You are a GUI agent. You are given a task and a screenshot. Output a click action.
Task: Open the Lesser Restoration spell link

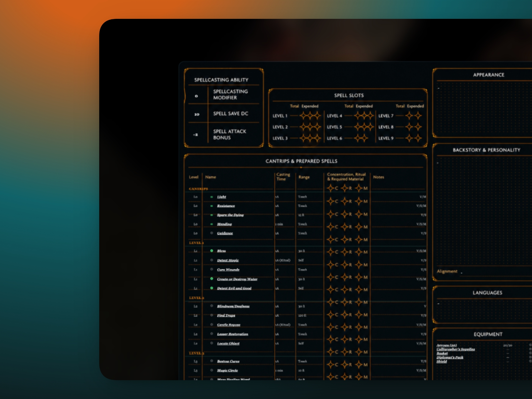[x=232, y=334]
